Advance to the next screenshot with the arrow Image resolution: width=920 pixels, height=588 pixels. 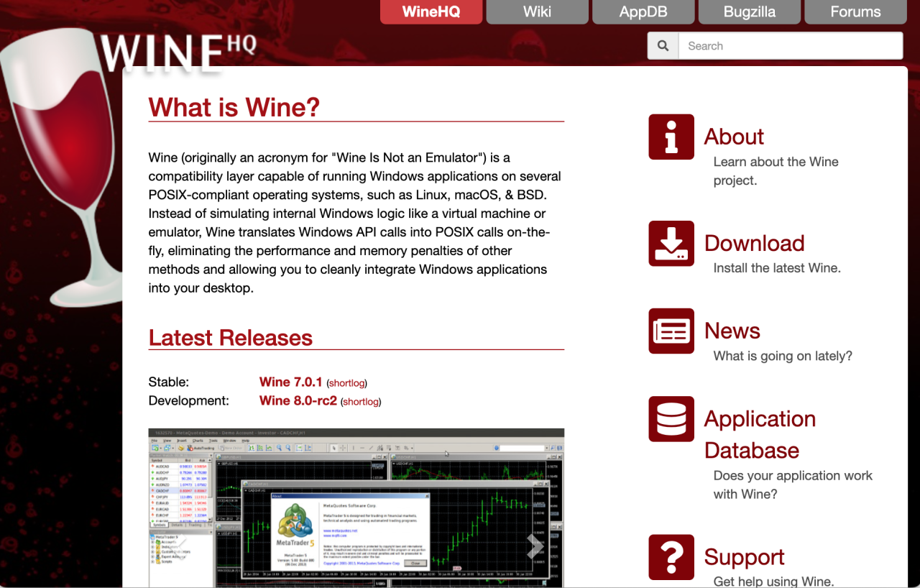coord(535,546)
